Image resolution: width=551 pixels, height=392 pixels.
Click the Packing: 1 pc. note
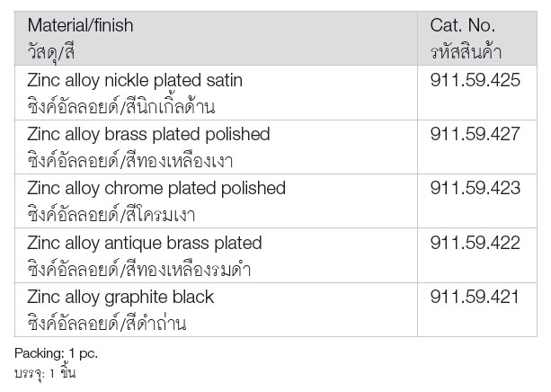57,353
